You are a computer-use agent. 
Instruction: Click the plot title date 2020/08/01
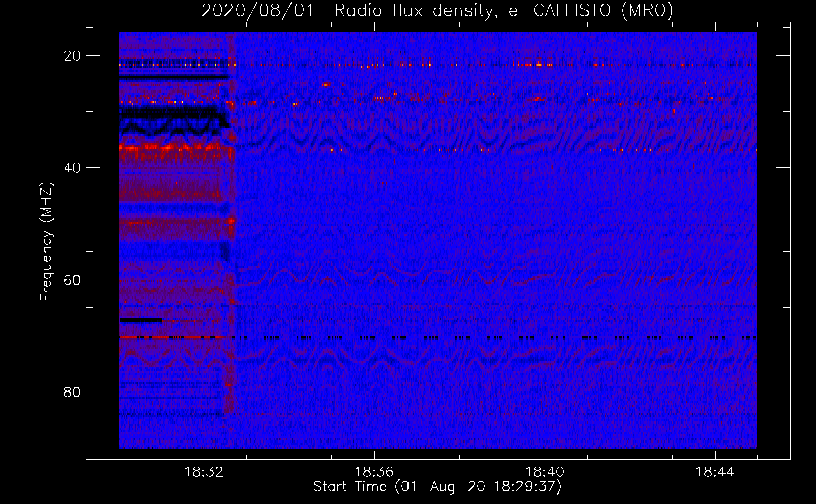257,11
